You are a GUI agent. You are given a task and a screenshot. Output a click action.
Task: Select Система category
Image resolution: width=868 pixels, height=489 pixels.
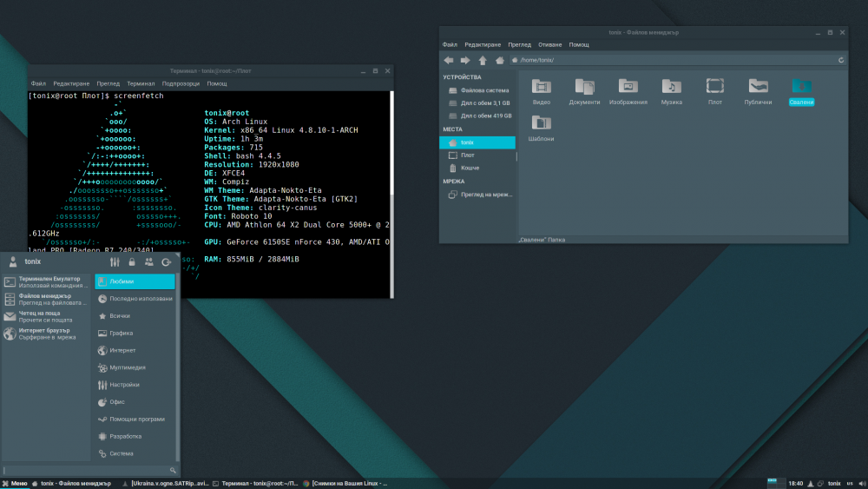(x=135, y=453)
